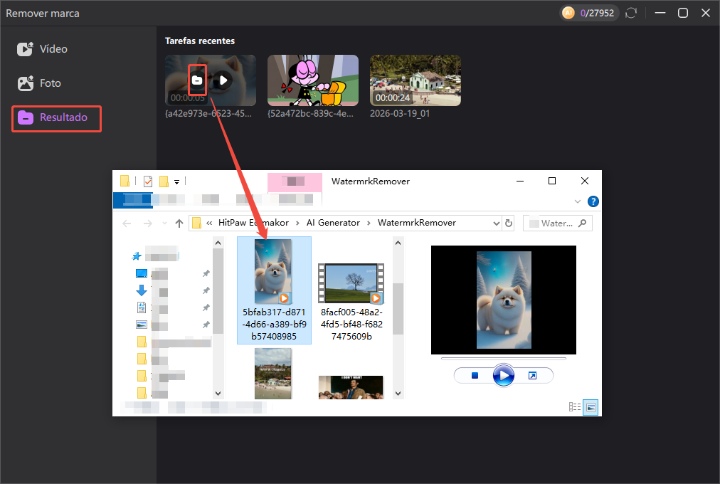Stop playback in the preview pane
The image size is (720, 484).
475,376
